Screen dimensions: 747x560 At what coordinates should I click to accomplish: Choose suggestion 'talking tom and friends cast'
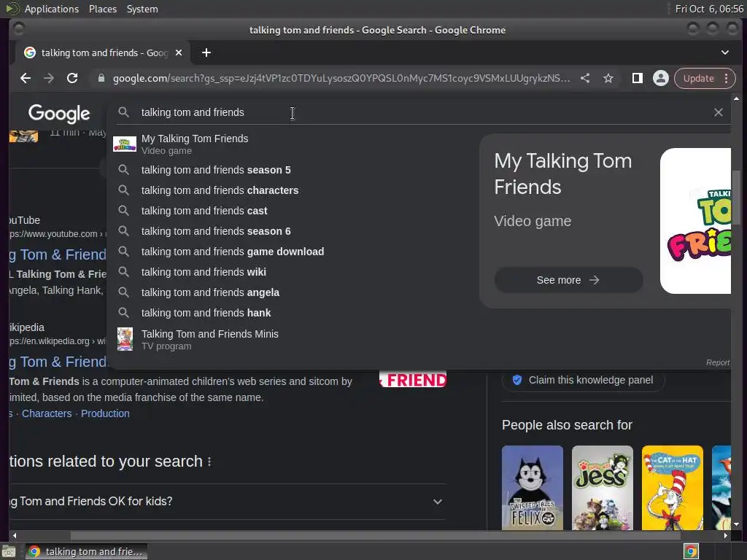pyautogui.click(x=293, y=211)
